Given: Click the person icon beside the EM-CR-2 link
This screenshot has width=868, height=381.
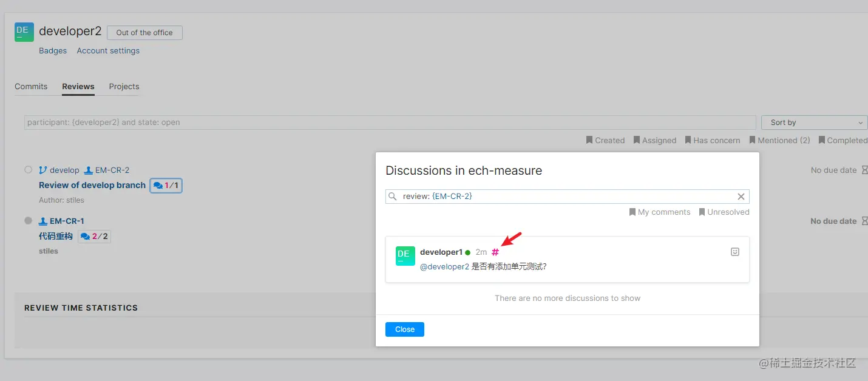Looking at the screenshot, I should pos(89,170).
